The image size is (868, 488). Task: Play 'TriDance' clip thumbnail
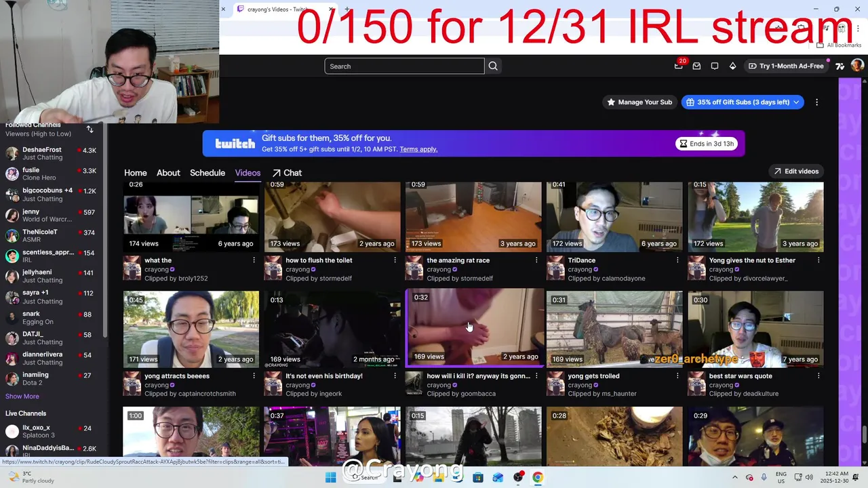[x=614, y=216]
